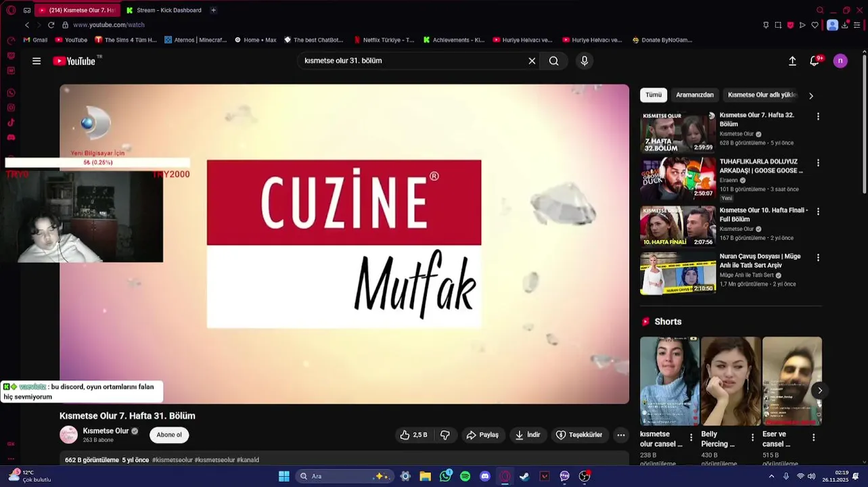Viewport: 868px width, 487px height.
Task: Open the browser ad blocker shield
Action: pos(790,25)
